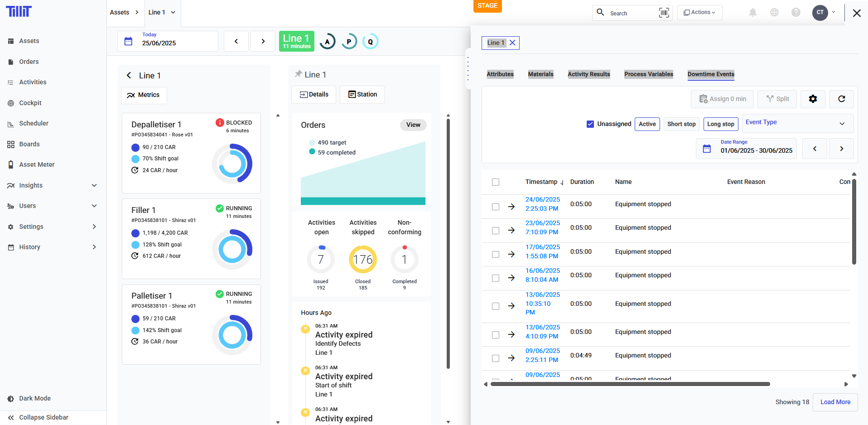Image resolution: width=868 pixels, height=425 pixels.
Task: Select all events via header checkbox
Action: pyautogui.click(x=496, y=182)
